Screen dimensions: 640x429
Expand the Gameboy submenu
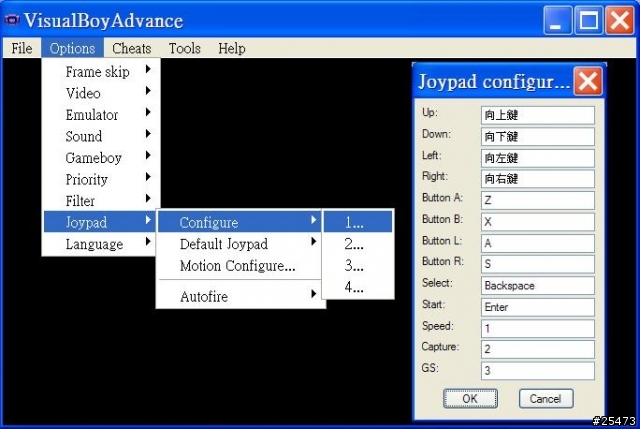pos(100,158)
